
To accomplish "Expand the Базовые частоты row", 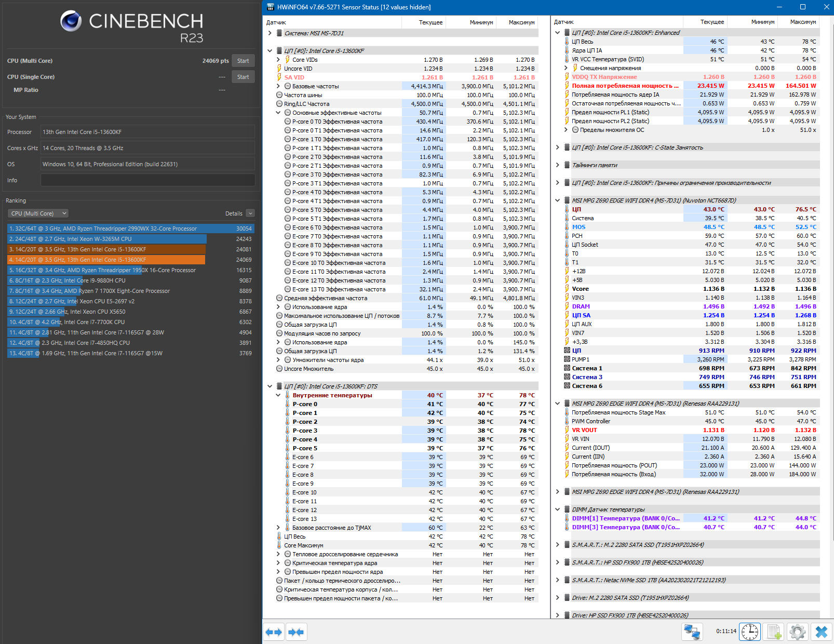I will point(278,86).
